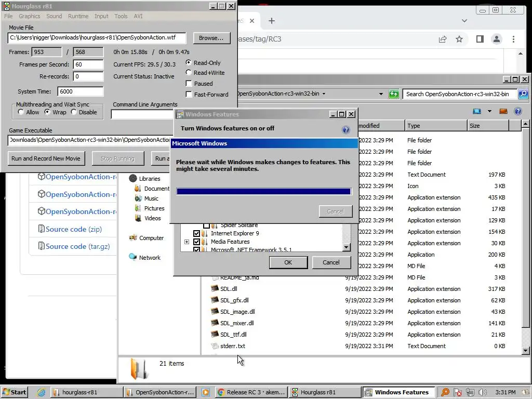The image size is (532, 399).
Task: Sort files by the Size column
Action: click(488, 126)
